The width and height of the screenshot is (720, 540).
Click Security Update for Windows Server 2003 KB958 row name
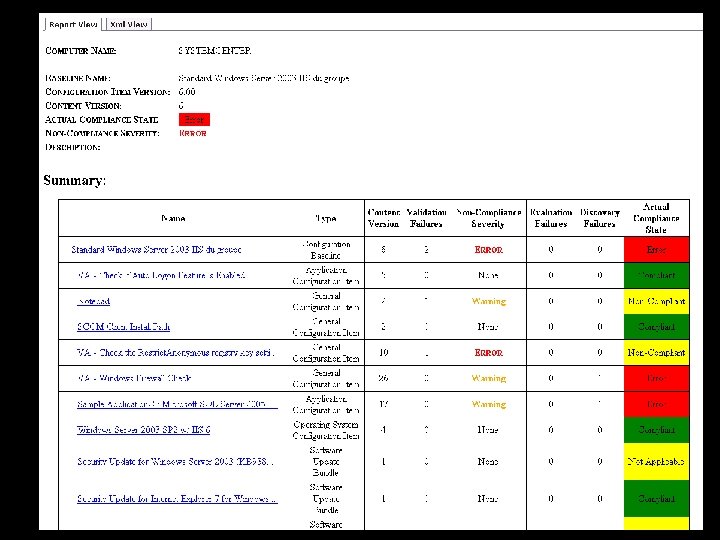[x=175, y=461]
